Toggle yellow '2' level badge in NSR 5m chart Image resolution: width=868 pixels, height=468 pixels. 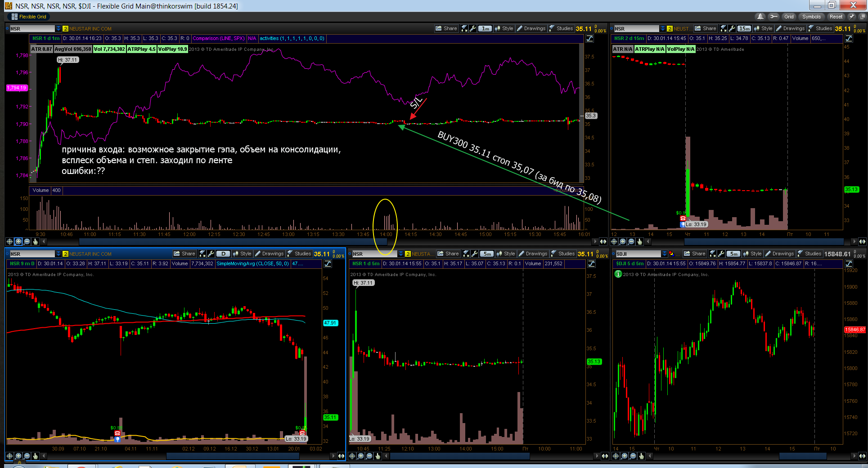coord(408,254)
